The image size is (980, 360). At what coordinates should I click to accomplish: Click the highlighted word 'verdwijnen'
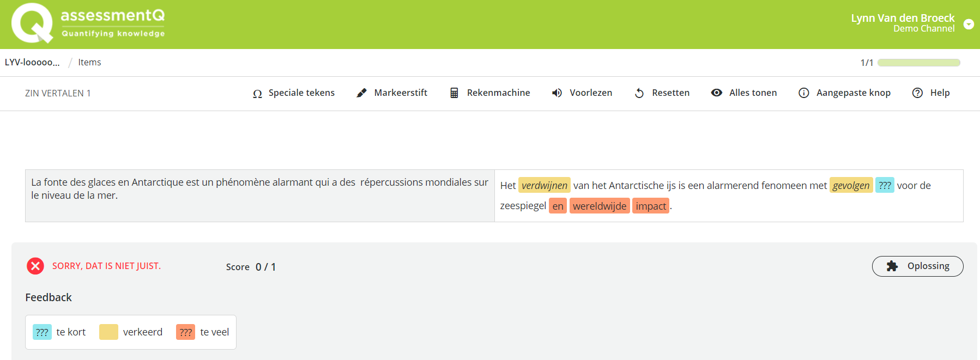point(544,186)
